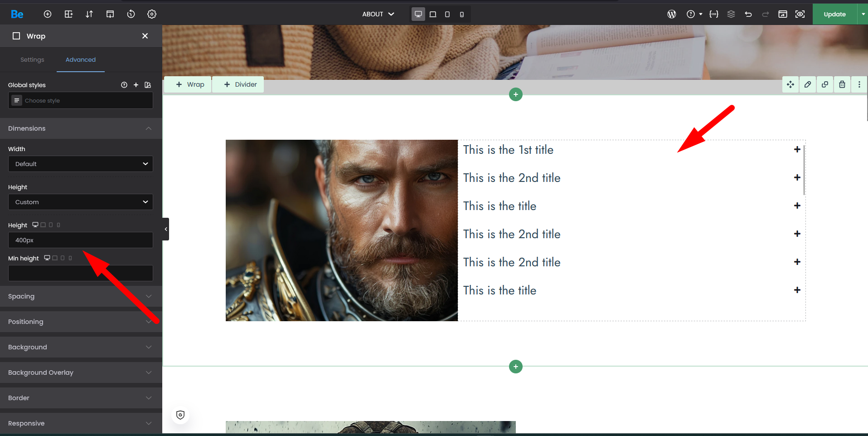Click the add Divider button
The width and height of the screenshot is (868, 436).
click(x=240, y=84)
